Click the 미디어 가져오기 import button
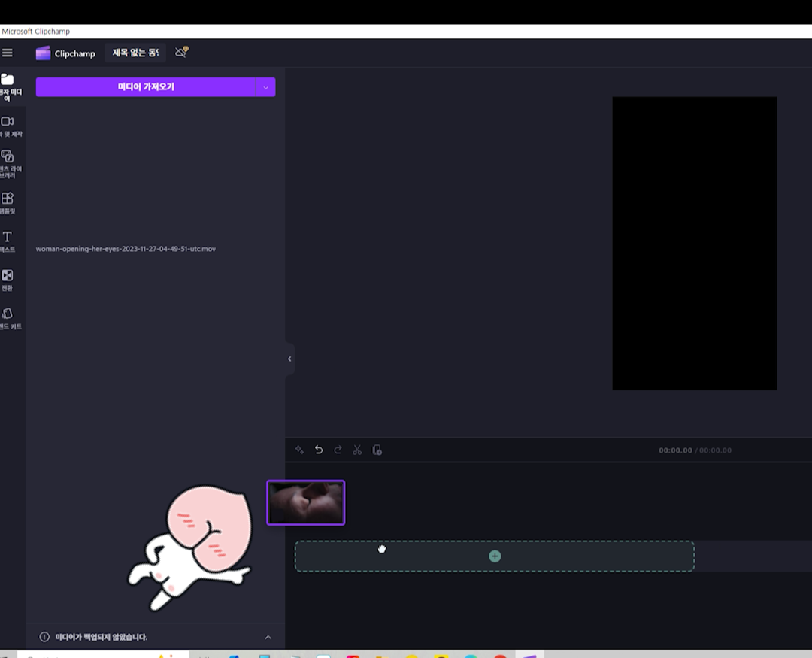The image size is (812, 658). click(146, 87)
